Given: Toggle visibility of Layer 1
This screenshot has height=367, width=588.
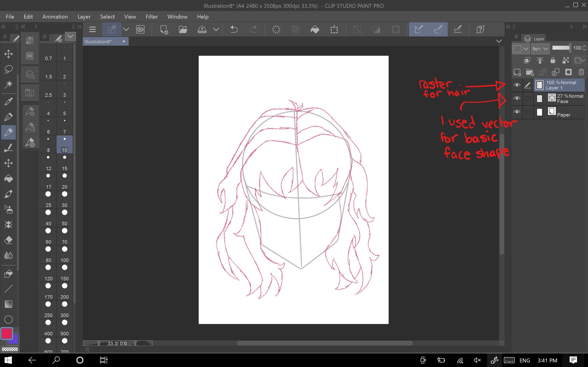Looking at the screenshot, I should [517, 85].
